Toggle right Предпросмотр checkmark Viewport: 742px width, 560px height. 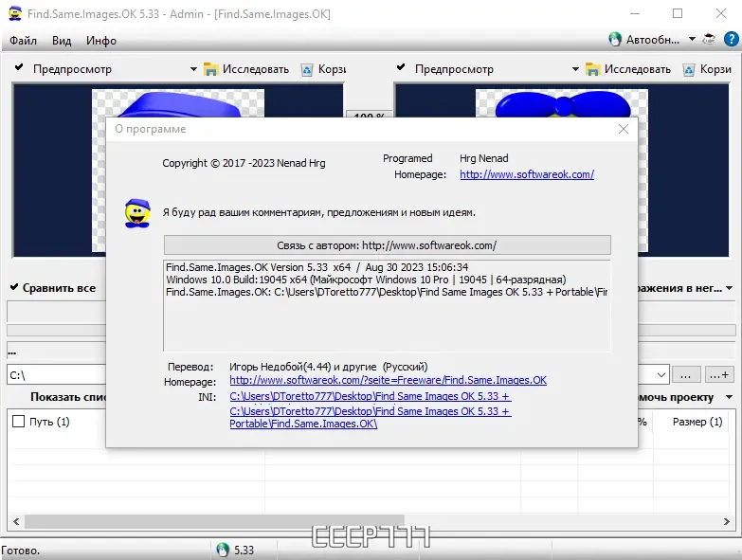point(401,67)
